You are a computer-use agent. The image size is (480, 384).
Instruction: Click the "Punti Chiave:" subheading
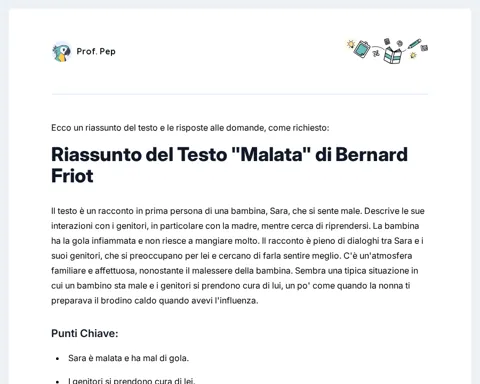point(85,333)
